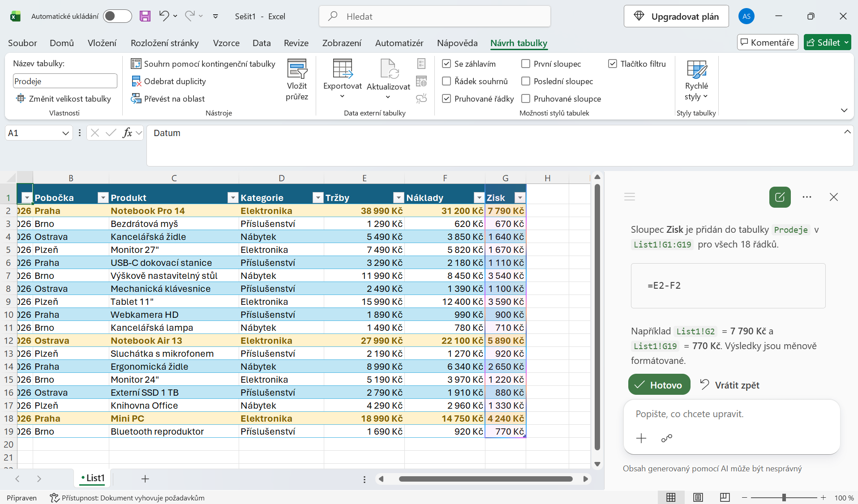Open filter dropdown for Tržby column

399,198
